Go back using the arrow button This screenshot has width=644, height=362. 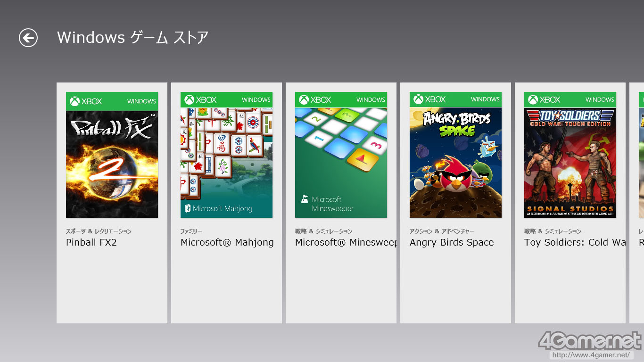(28, 38)
